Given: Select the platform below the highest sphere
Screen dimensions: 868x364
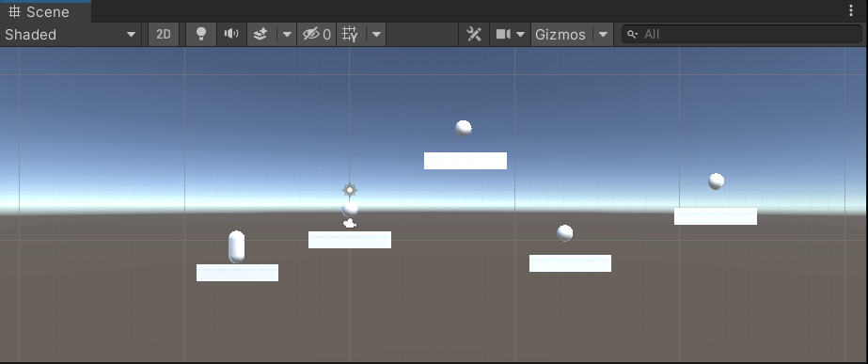Looking at the screenshot, I should pos(466,161).
